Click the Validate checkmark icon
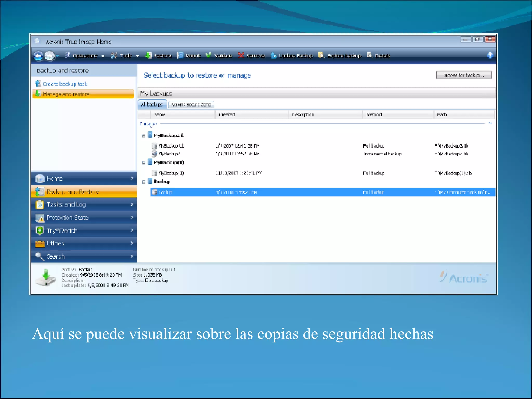532x399 pixels. 208,55
